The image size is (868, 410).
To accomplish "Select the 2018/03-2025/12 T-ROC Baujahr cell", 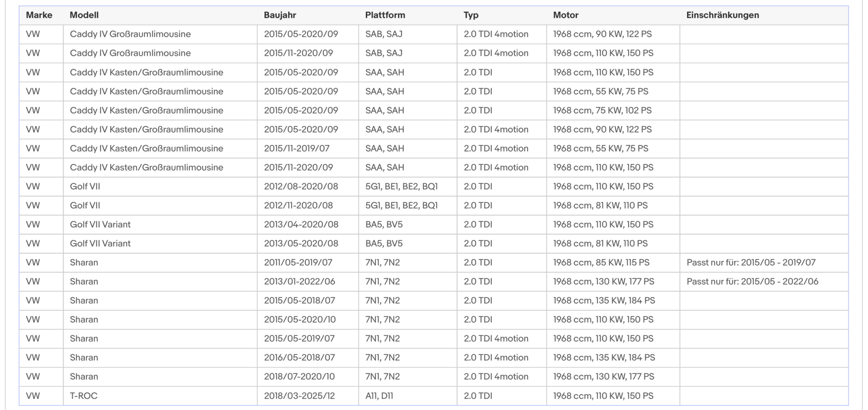I will (x=308, y=396).
